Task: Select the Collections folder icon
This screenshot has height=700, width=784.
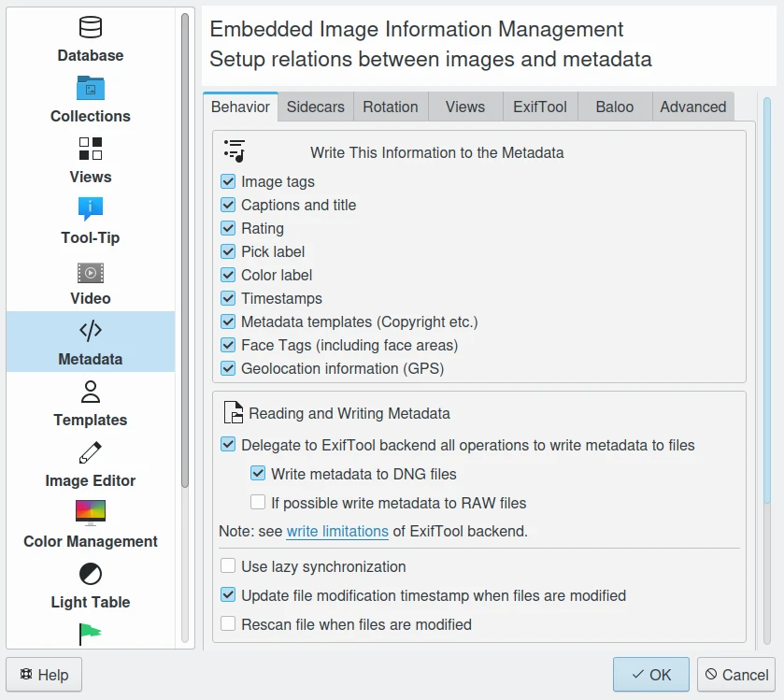Action: tap(91, 88)
